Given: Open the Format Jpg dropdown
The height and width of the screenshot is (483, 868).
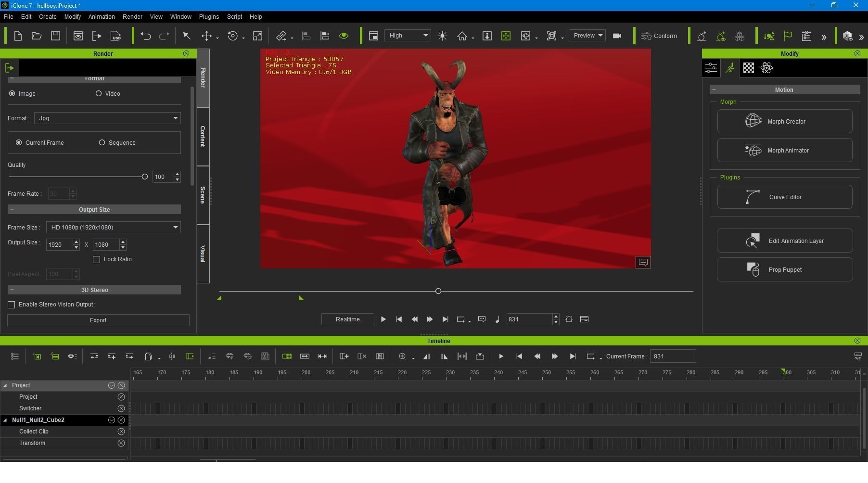Looking at the screenshot, I should coord(107,118).
